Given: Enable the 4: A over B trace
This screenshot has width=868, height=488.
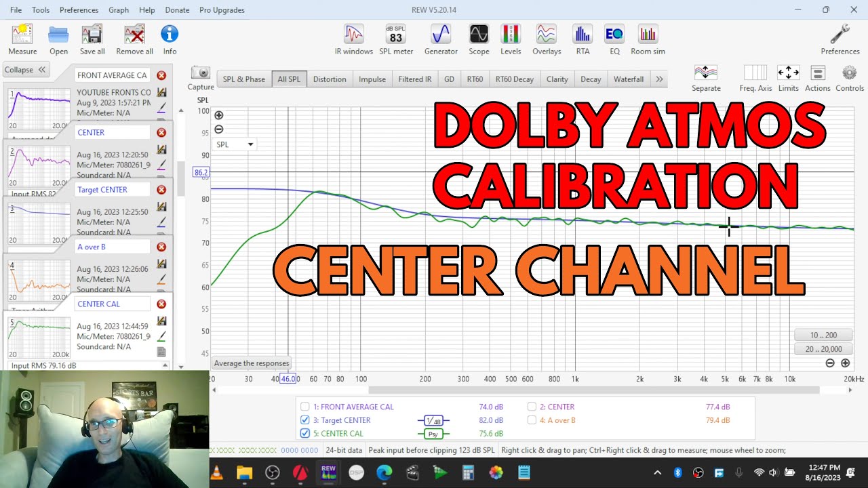Looking at the screenshot, I should [532, 420].
